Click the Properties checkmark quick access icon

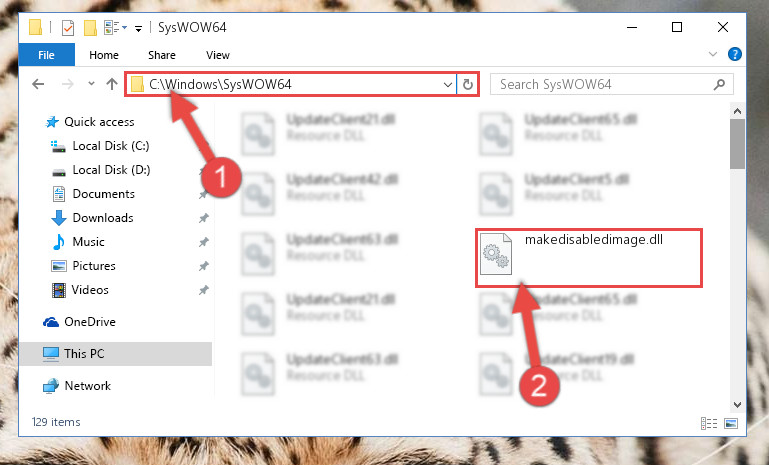click(68, 28)
